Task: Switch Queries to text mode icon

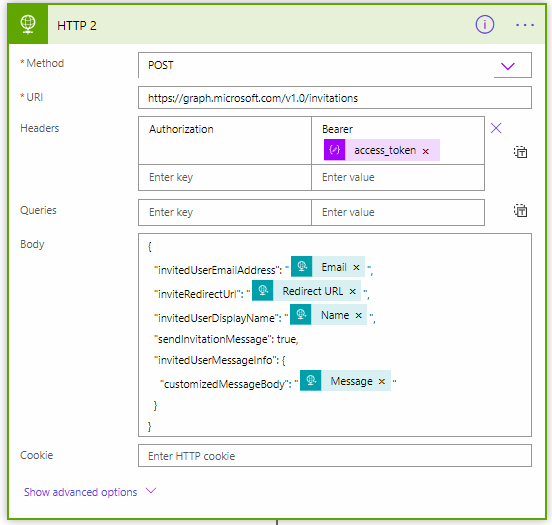Action: (x=520, y=211)
